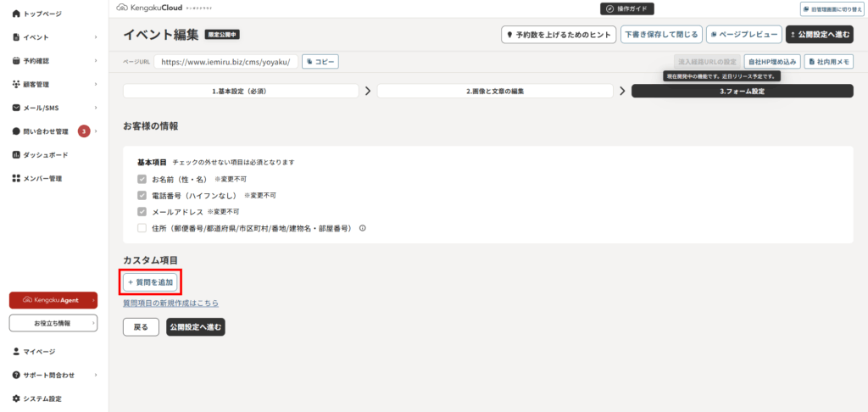
Task: Open ページプレビュー
Action: click(x=744, y=34)
